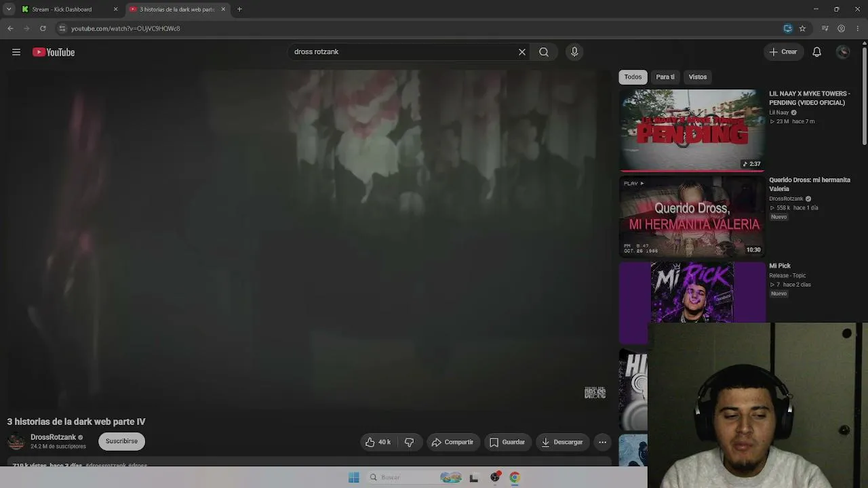868x488 pixels.
Task: Open Windows Start menu
Action: point(354,477)
